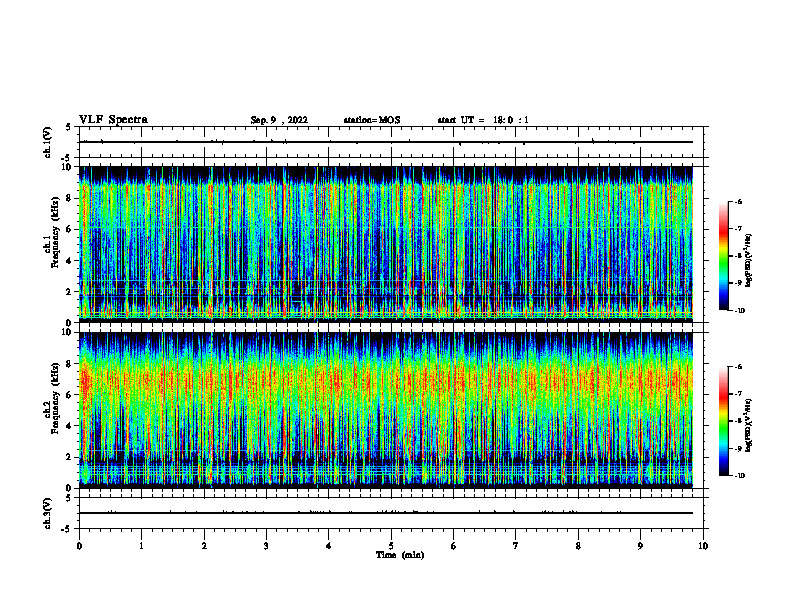Click the "8" kHz tick on ch.1 frequency axis
Image resolution: width=792 pixels, height=612 pixels.
click(70, 198)
